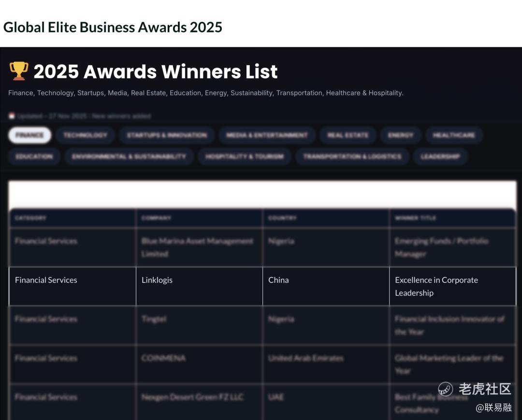This screenshot has width=522, height=420.
Task: Click the Global Elite Business Awards 2025 heading
Action: tap(113, 27)
